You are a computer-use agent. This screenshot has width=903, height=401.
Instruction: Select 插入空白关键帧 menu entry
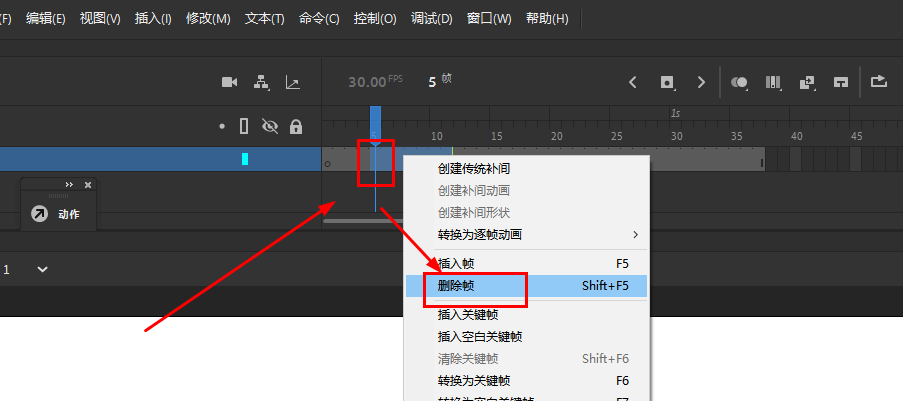[527, 336]
